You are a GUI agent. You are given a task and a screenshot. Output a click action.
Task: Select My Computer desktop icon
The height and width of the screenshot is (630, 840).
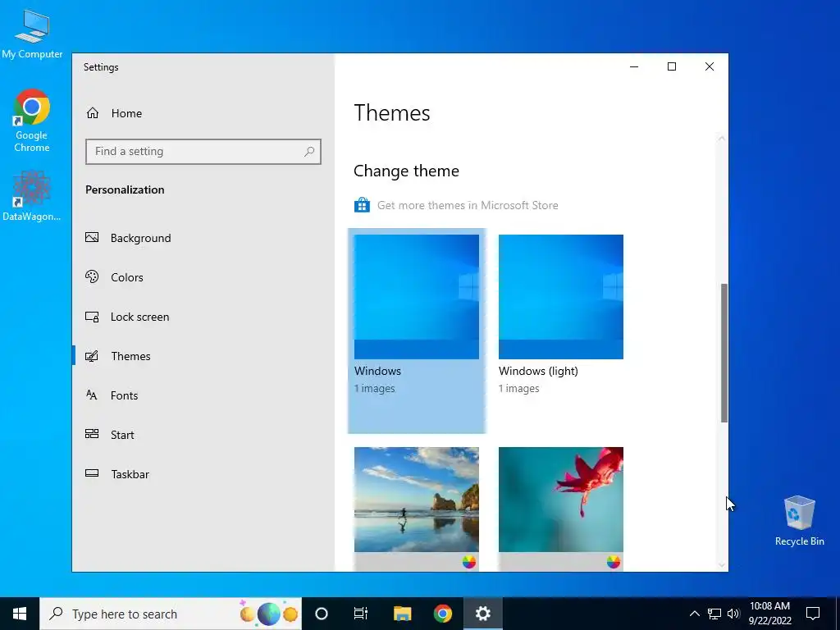pos(32,33)
